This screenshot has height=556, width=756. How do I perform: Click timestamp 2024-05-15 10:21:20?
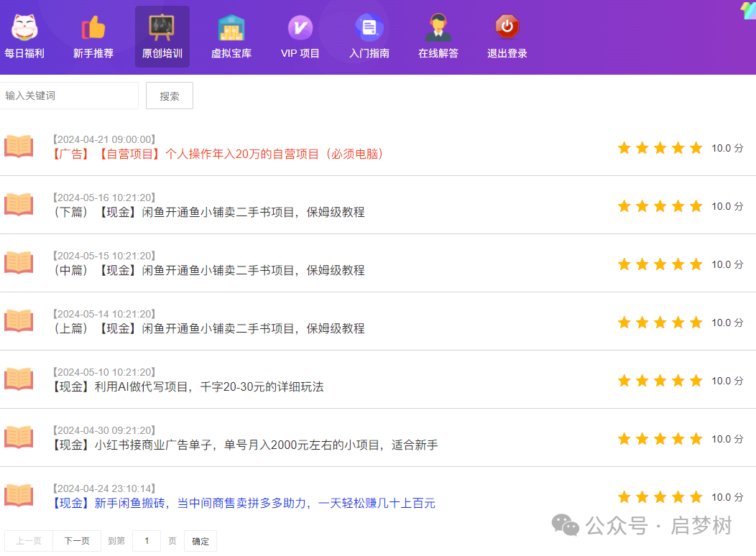[x=104, y=256]
